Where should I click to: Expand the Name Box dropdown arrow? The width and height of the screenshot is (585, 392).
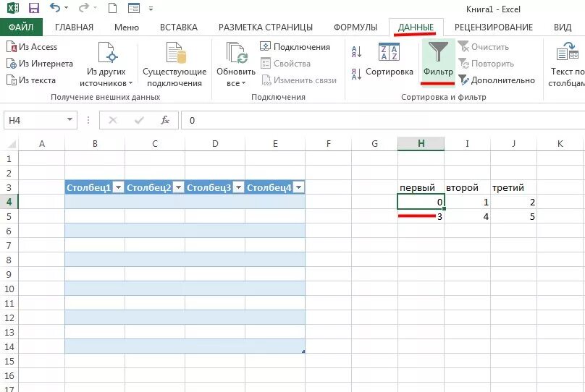[x=70, y=119]
